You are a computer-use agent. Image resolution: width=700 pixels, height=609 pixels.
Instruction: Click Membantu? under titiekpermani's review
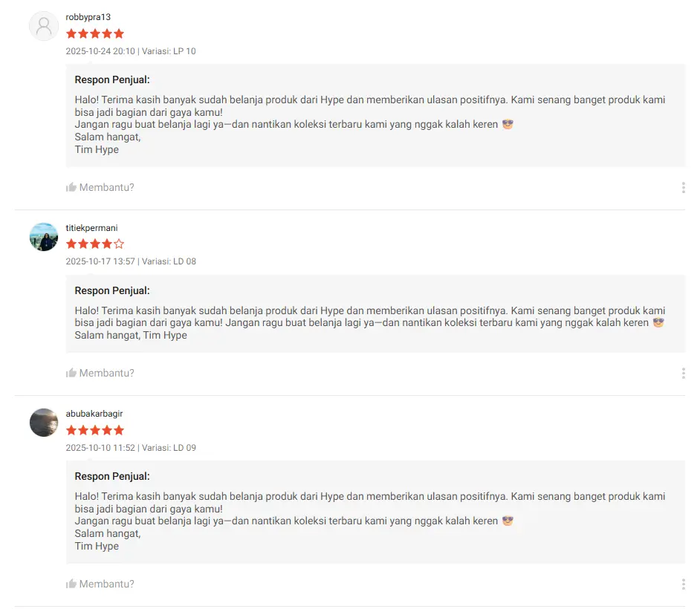click(x=107, y=373)
